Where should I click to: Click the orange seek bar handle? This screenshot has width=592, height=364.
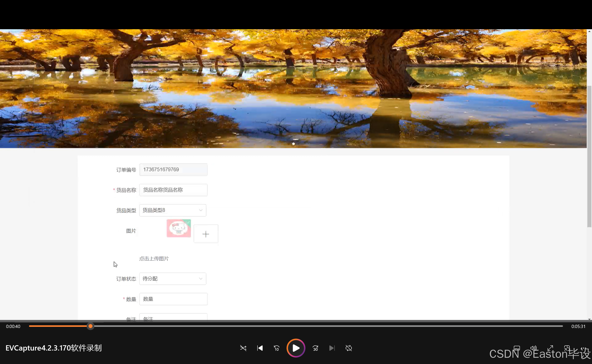pos(90,326)
